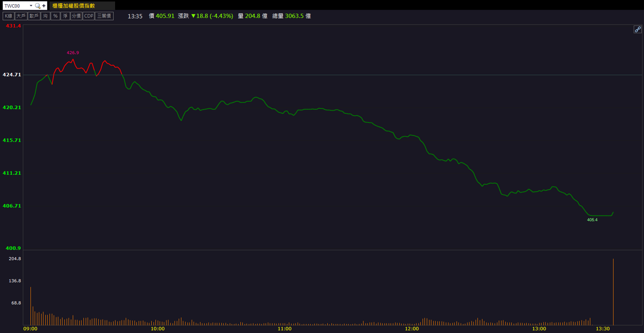Toggle the 大戶 button

pos(21,16)
